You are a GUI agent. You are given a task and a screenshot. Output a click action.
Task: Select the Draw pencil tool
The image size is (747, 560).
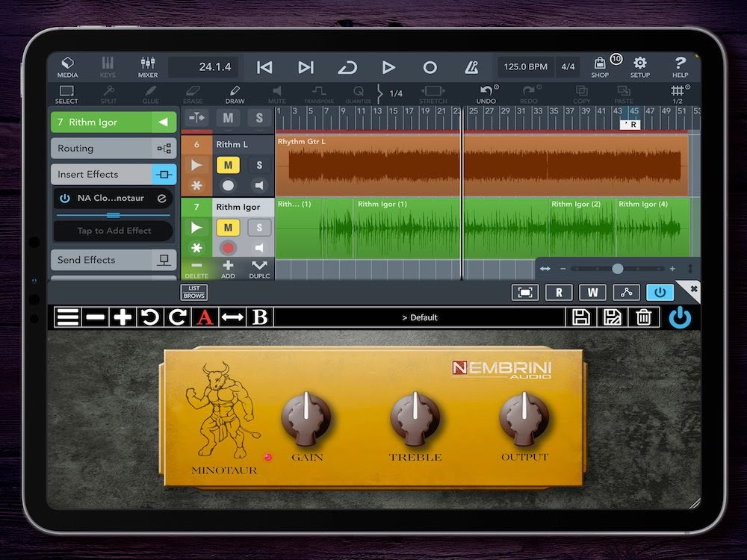235,94
